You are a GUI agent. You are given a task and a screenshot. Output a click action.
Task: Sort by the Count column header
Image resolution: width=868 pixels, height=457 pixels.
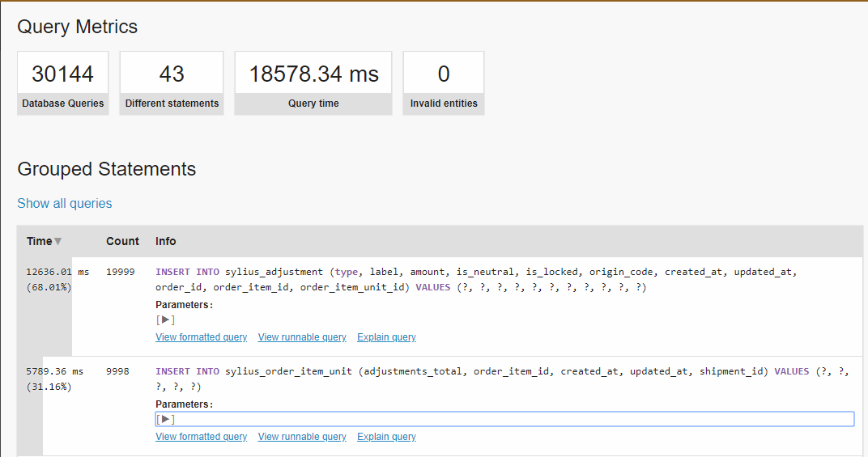tap(122, 241)
